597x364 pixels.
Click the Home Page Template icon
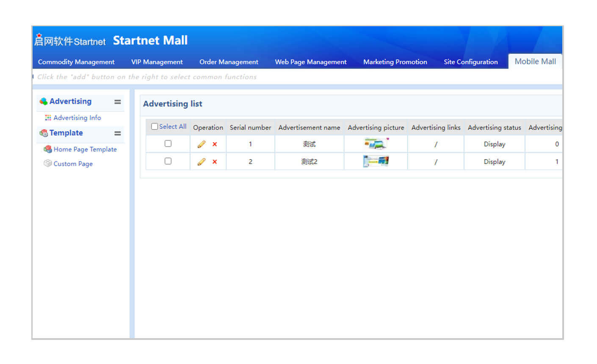(47, 149)
